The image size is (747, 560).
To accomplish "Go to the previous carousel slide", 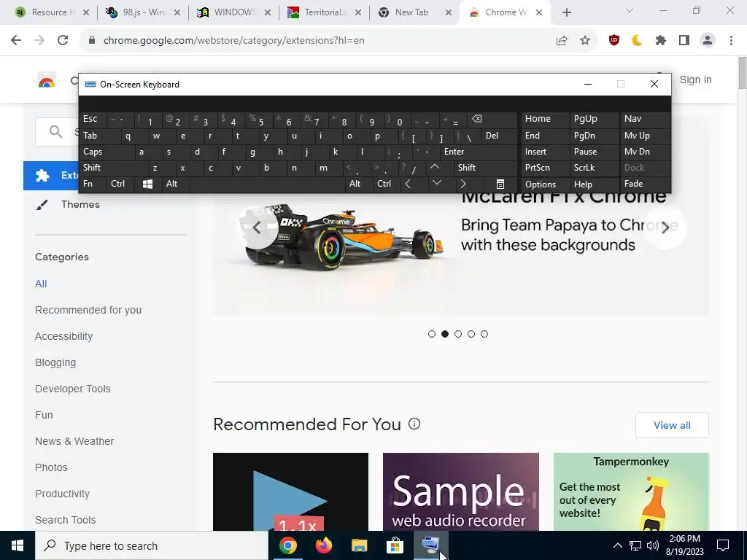I will [257, 227].
